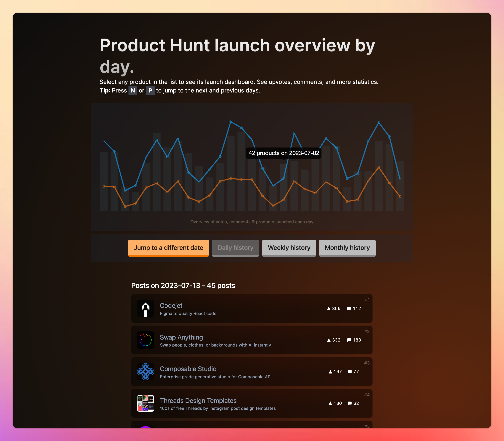This screenshot has height=441, width=504.
Task: Click the comment bubble icon beside 183
Action: pyautogui.click(x=349, y=340)
